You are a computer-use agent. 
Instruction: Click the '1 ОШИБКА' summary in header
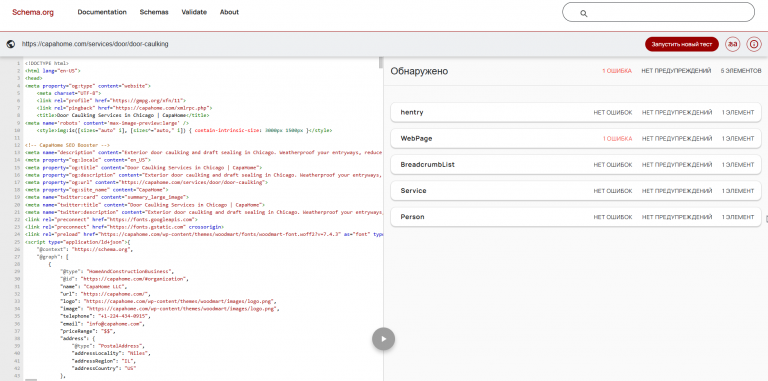[617, 71]
